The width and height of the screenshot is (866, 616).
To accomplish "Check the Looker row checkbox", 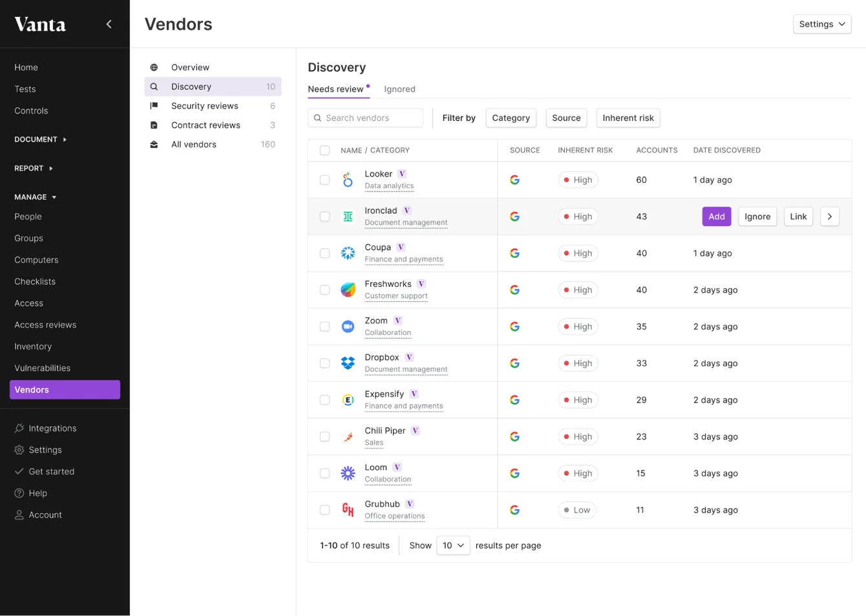I will point(324,180).
